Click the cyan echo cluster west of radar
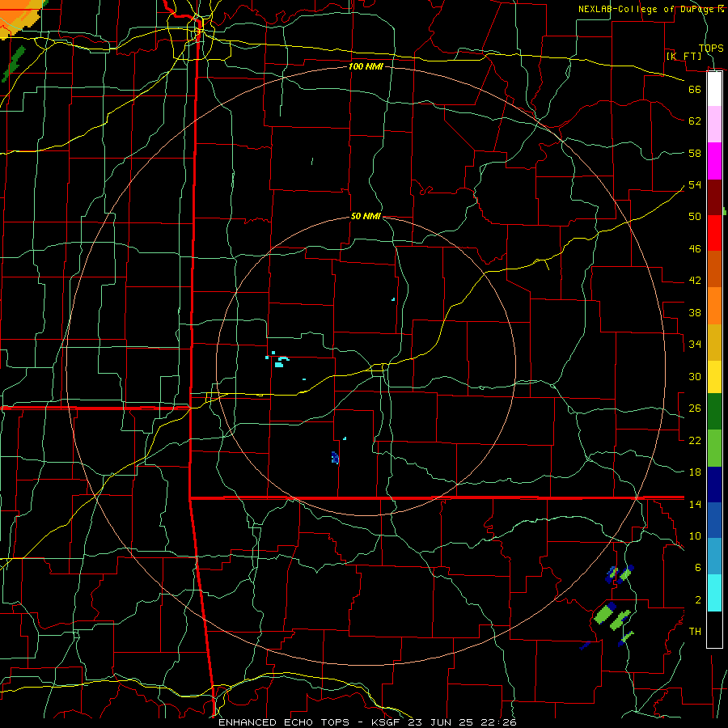 tap(278, 360)
